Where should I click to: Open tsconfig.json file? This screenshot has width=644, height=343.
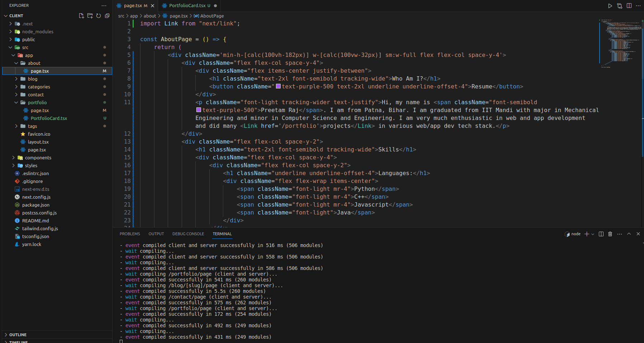tap(35, 236)
